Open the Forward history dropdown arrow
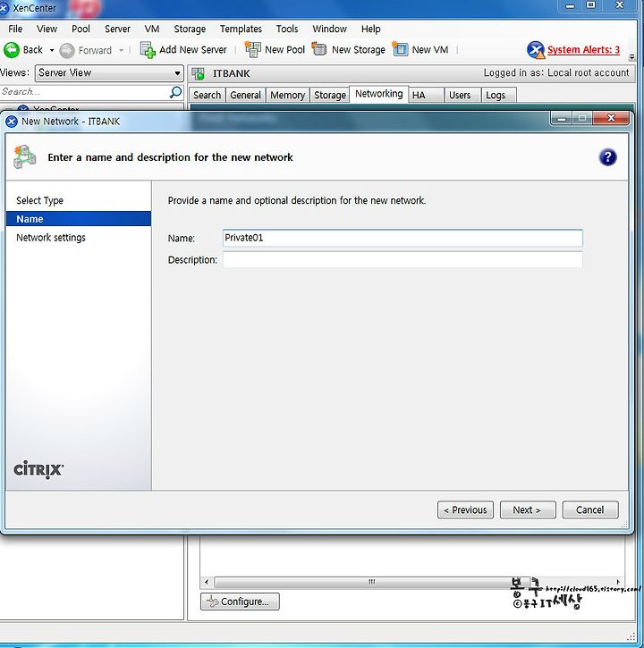 pyautogui.click(x=121, y=50)
